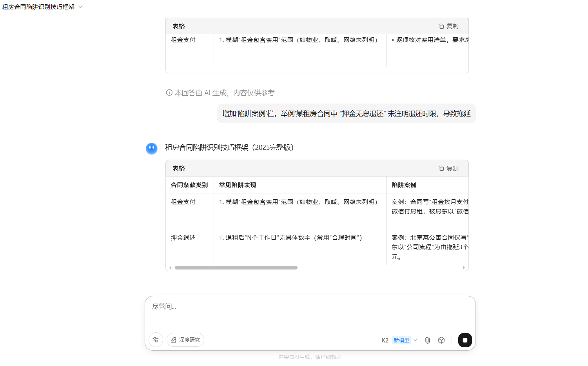Click the left arrow of the table scrollbar
588x366 pixels.
(170, 268)
